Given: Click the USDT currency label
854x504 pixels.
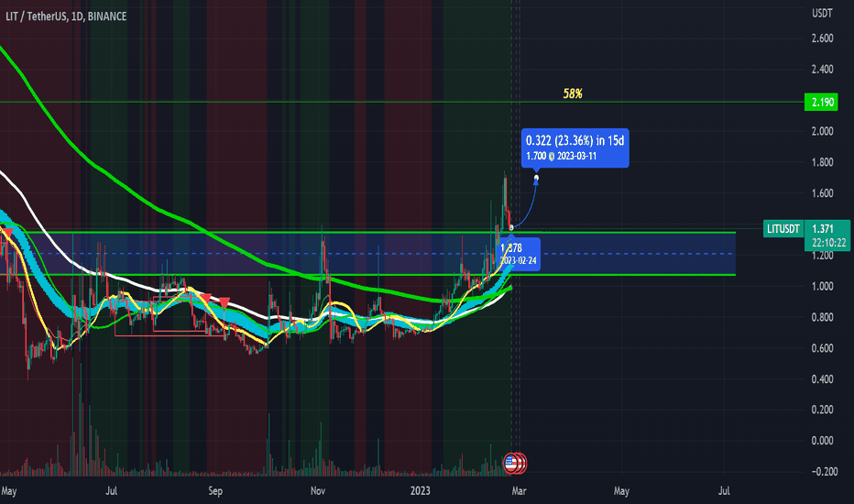Looking at the screenshot, I should [x=823, y=13].
